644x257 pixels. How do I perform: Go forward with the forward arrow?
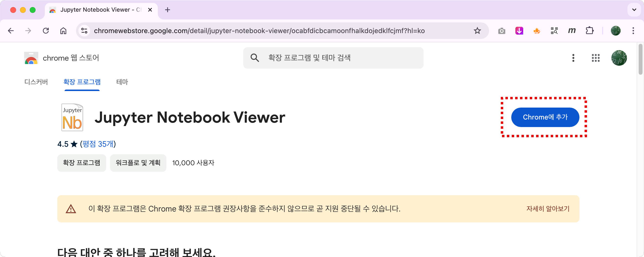point(28,31)
